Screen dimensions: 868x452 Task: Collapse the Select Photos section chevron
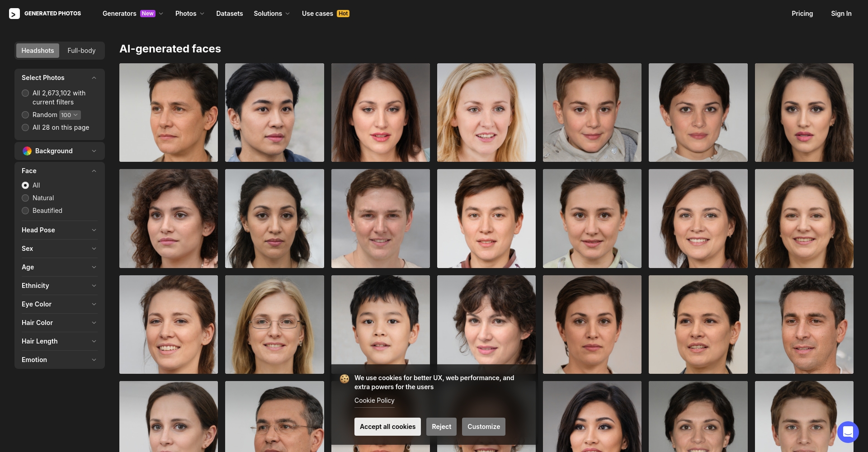click(94, 78)
